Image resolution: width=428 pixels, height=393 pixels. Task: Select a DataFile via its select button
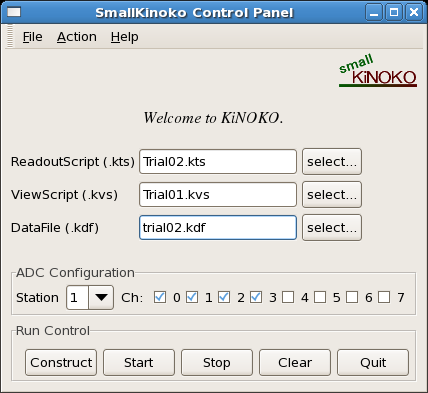(x=332, y=228)
